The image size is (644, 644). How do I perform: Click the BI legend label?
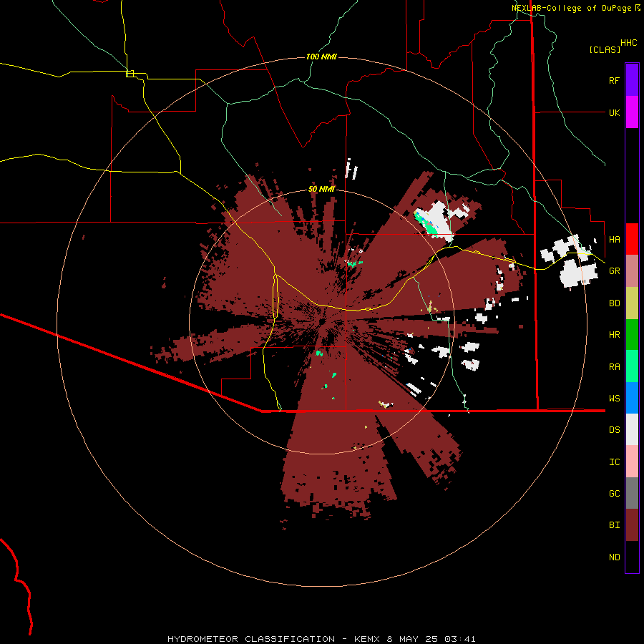coord(614,525)
